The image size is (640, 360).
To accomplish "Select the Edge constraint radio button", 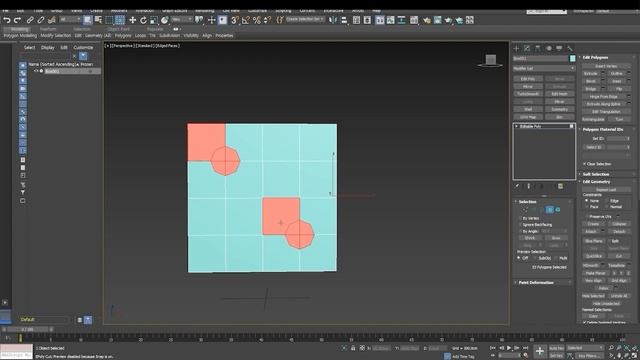I will pos(606,201).
